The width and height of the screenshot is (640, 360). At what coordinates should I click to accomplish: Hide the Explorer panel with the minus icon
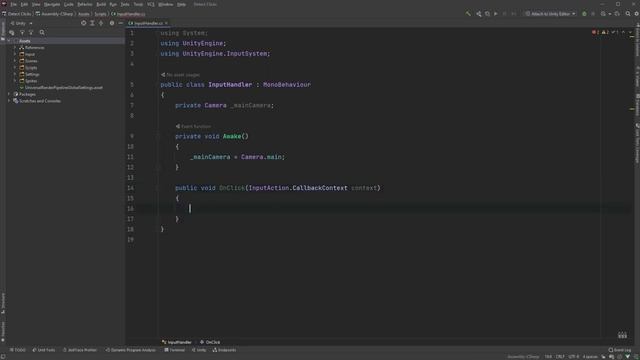[x=120, y=23]
